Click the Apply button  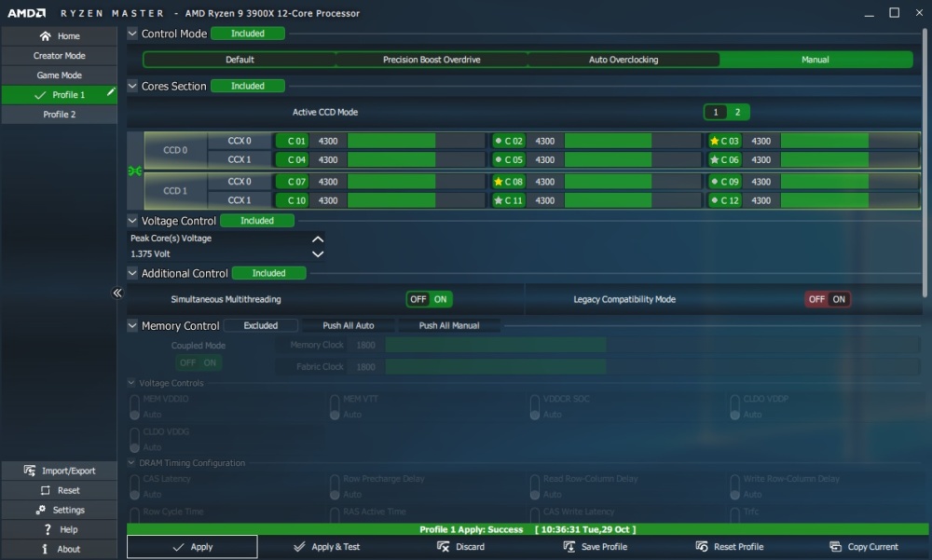click(192, 546)
